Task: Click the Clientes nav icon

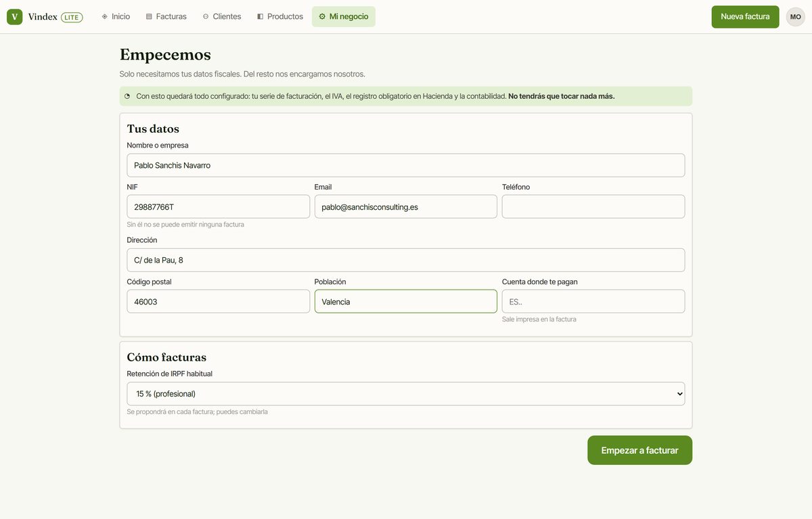Action: [206, 17]
